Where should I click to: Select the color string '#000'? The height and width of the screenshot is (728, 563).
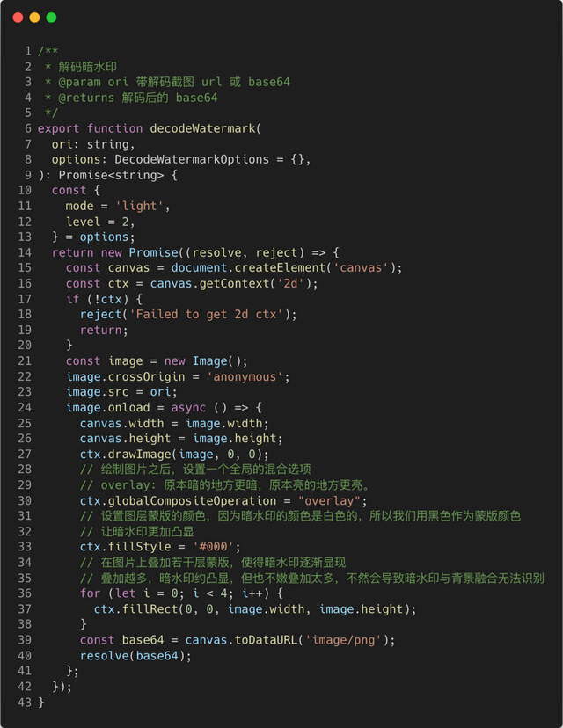213,547
